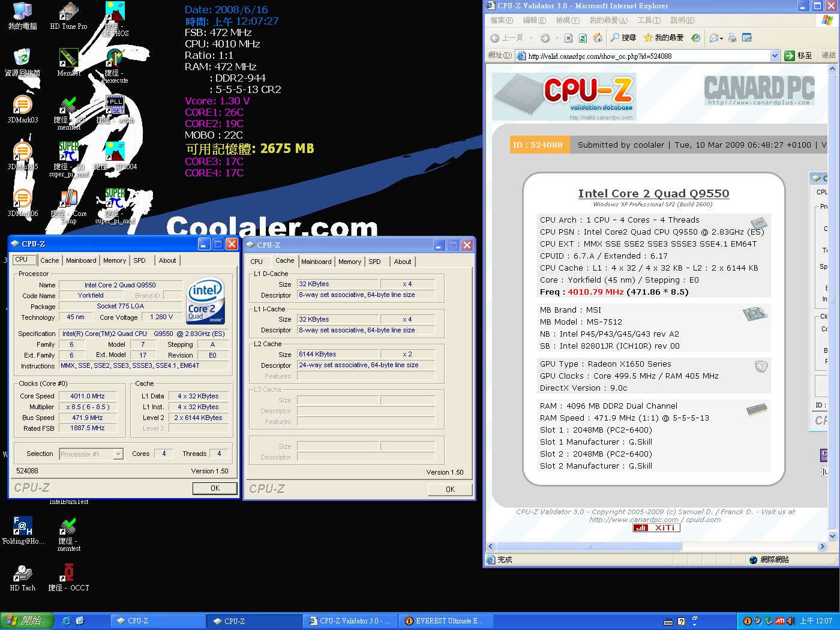Click the Rated FSB value 1887.5 MHz

point(88,428)
